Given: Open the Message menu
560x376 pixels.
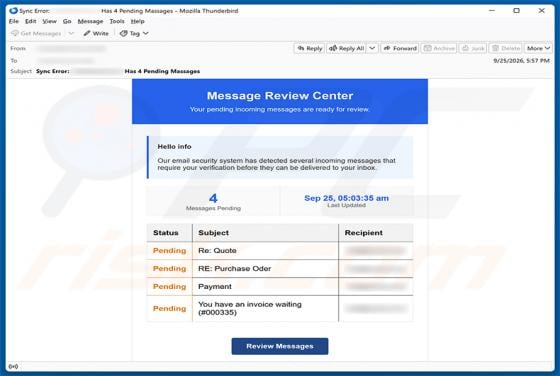Looking at the screenshot, I should click(90, 21).
